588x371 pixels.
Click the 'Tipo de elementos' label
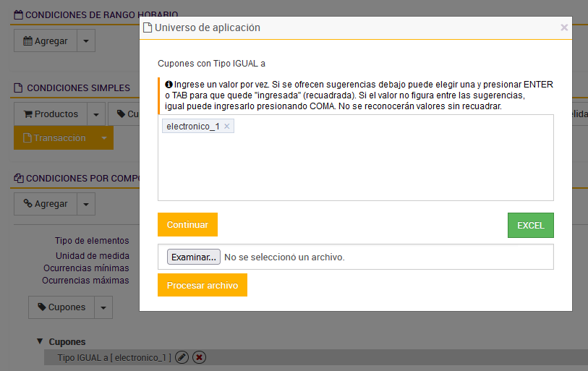pyautogui.click(x=92, y=240)
